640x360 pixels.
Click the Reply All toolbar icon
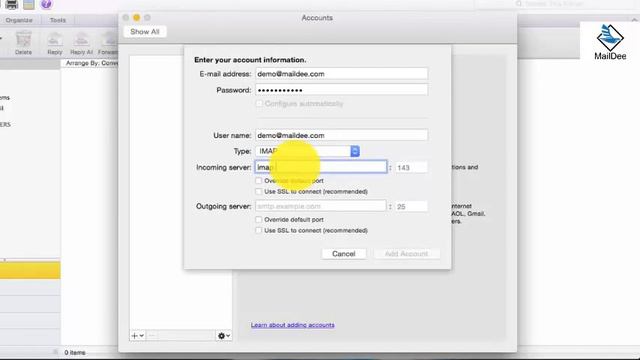81,43
